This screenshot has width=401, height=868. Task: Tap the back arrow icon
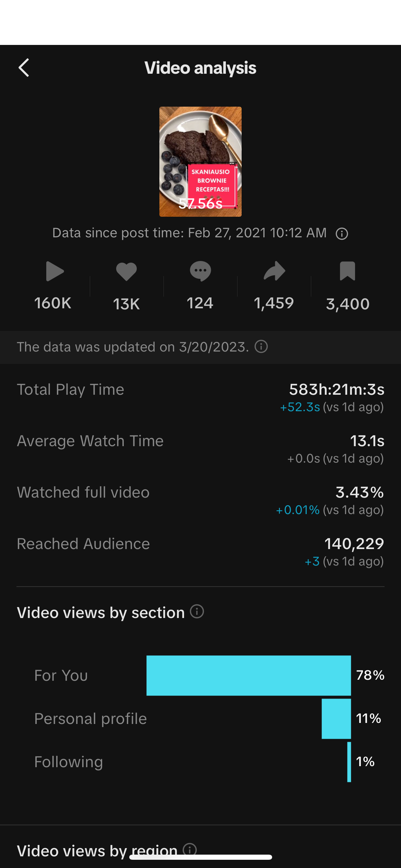click(24, 68)
